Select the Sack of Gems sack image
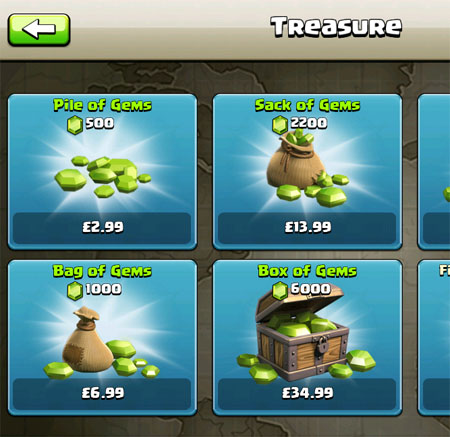The width and height of the screenshot is (450, 437). [307, 169]
